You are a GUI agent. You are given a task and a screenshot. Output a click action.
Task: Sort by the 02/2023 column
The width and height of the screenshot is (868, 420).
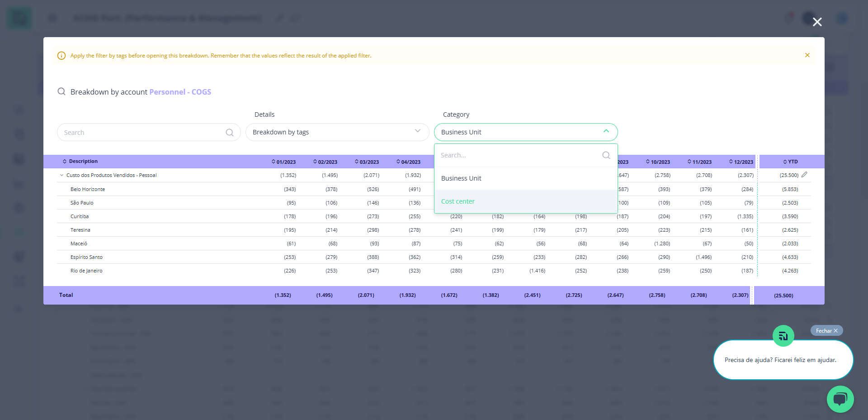[x=325, y=162]
